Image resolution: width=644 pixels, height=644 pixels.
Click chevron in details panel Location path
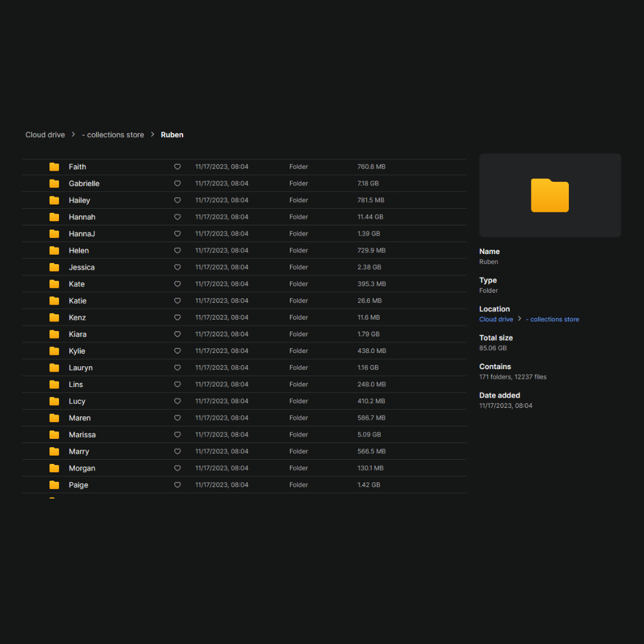pyautogui.click(x=519, y=319)
